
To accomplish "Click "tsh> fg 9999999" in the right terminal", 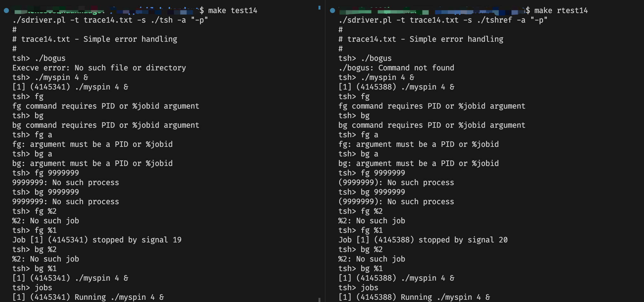I will point(372,173).
